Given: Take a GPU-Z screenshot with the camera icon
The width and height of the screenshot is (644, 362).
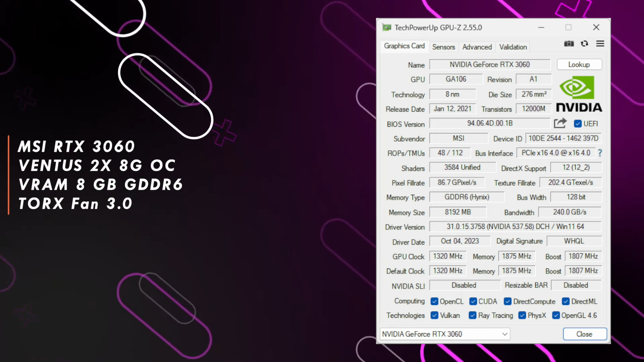Looking at the screenshot, I should (569, 44).
